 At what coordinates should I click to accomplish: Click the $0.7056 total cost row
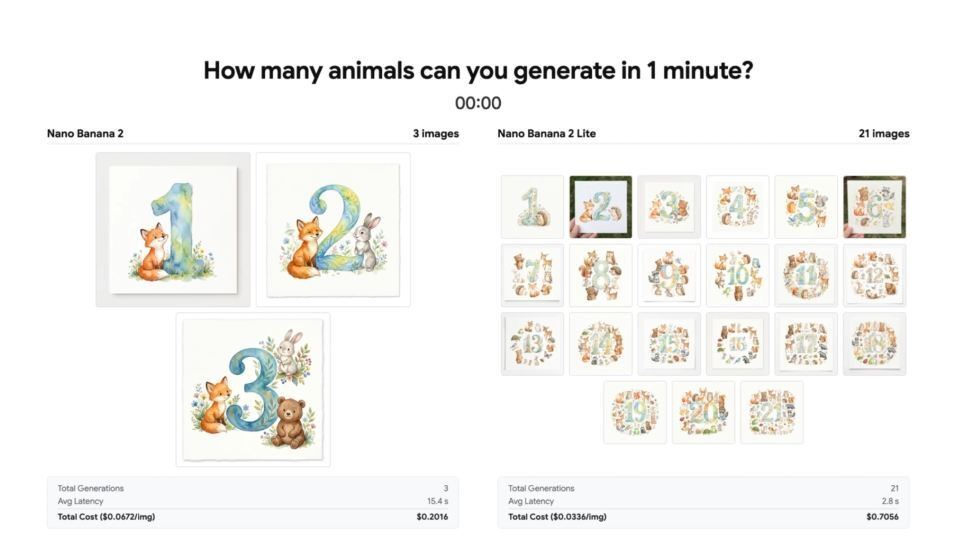click(703, 517)
